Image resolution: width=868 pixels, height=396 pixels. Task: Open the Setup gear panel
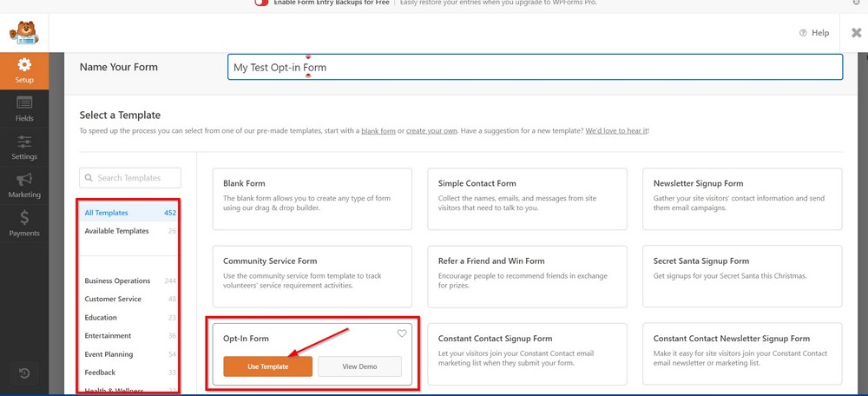[x=23, y=71]
